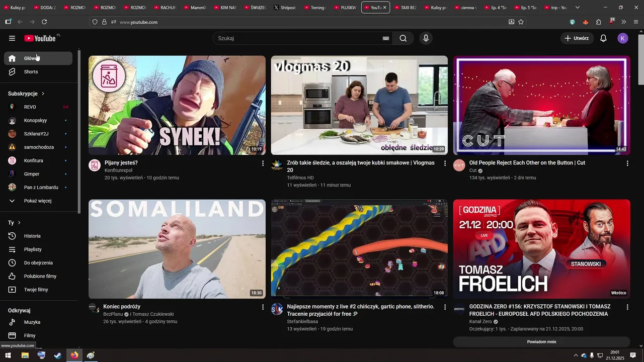Reload the page in Firefox
644x362 pixels.
(x=44, y=22)
